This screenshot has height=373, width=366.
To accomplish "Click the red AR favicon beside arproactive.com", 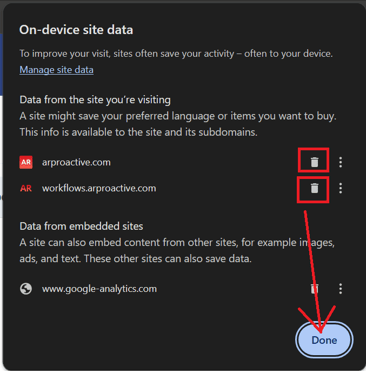I will pos(26,162).
